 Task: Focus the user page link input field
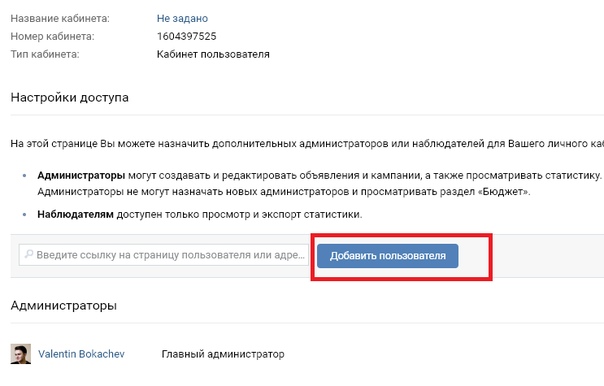[x=164, y=255]
